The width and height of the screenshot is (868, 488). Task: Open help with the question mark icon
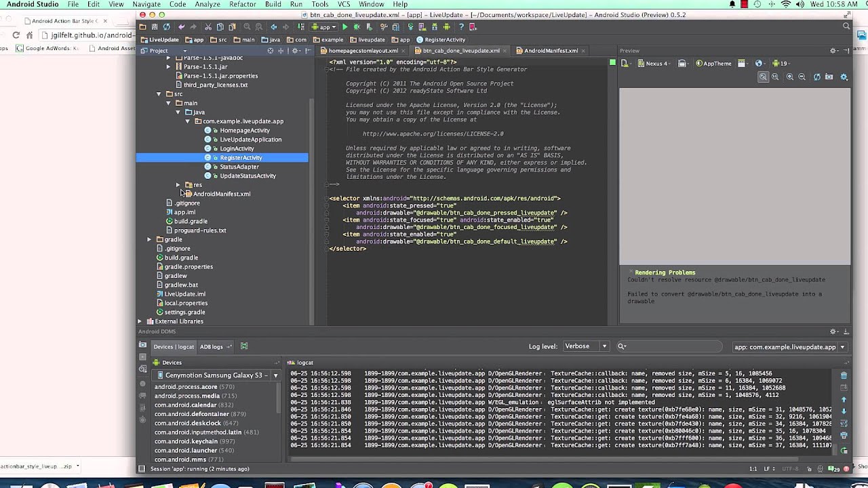click(462, 27)
